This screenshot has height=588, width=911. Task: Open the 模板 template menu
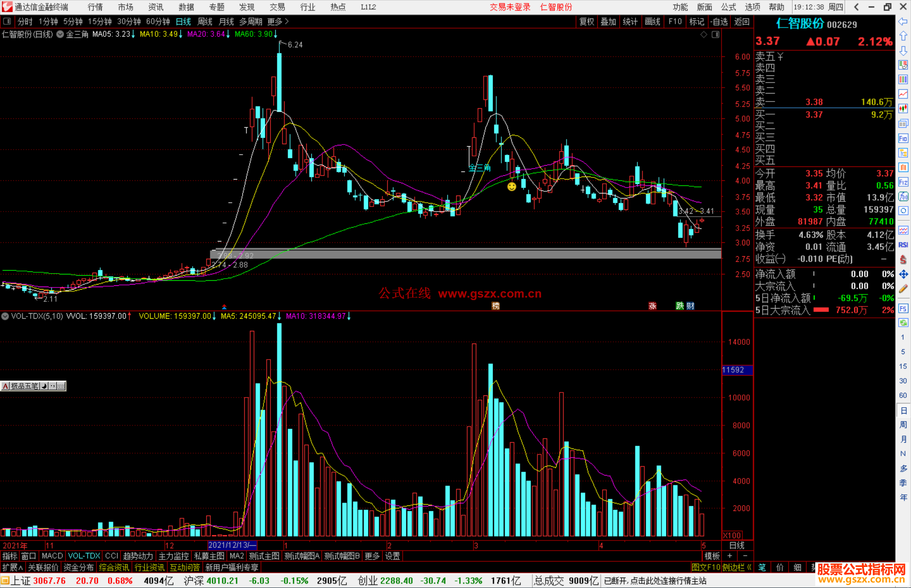tap(712, 556)
